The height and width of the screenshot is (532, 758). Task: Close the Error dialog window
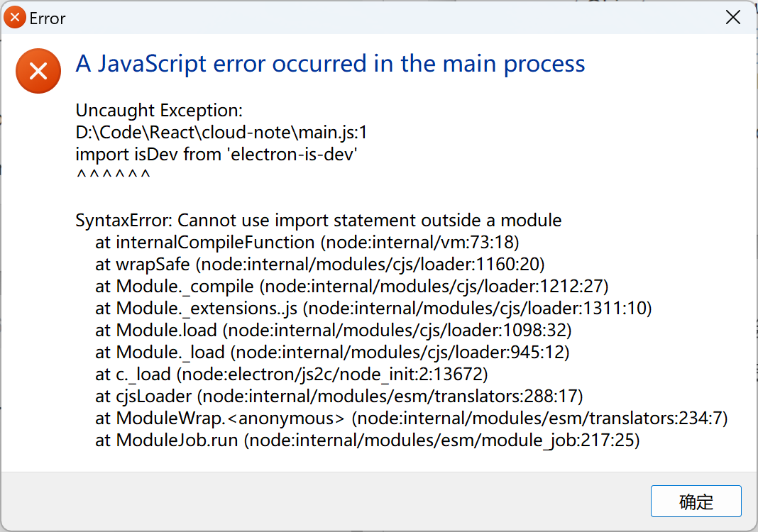[x=733, y=18]
